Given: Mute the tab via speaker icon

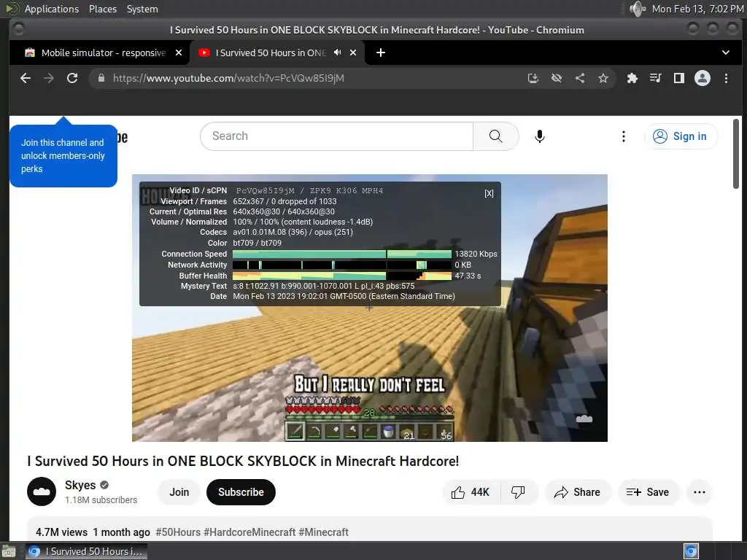Looking at the screenshot, I should coord(337,52).
